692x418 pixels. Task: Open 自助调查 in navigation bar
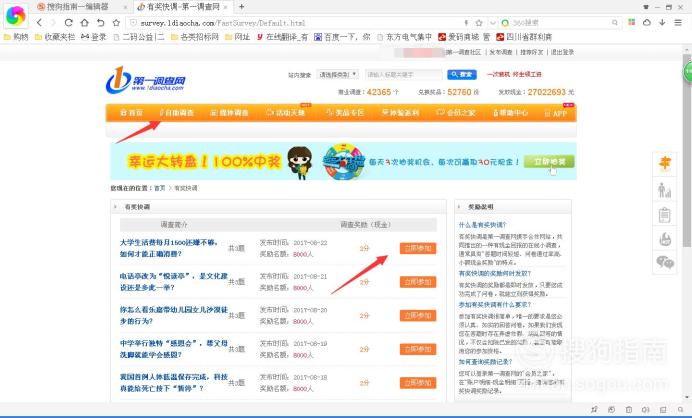click(x=177, y=113)
